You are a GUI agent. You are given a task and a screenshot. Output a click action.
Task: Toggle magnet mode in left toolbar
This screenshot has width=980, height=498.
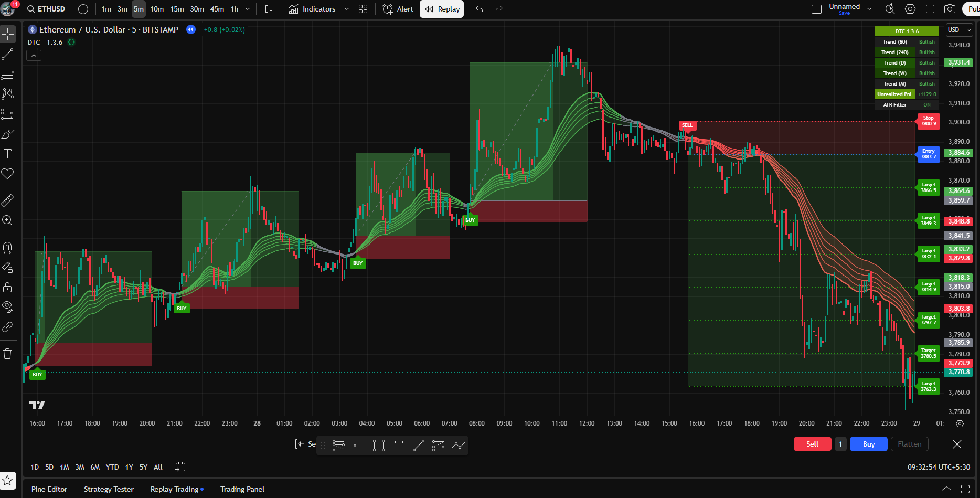pyautogui.click(x=8, y=247)
